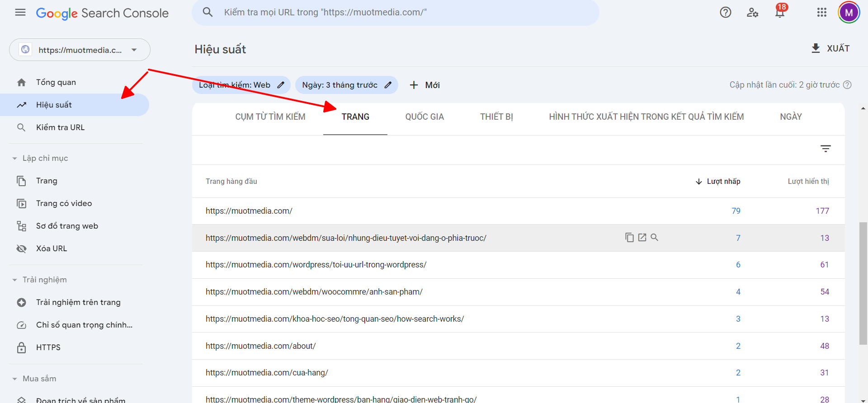Open notifications bell with 18 badge
The width and height of the screenshot is (868, 403).
[780, 11]
